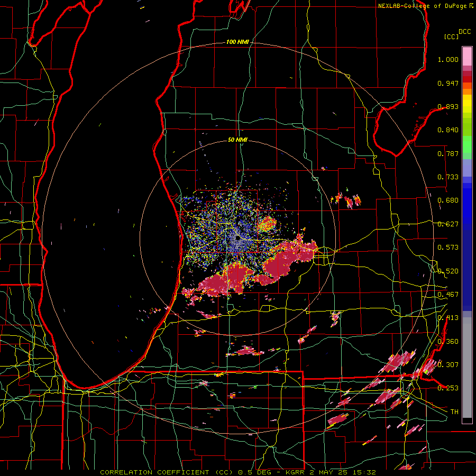Click the 0.627 scale value
Viewport: 476px width, 476px height.
(x=448, y=224)
